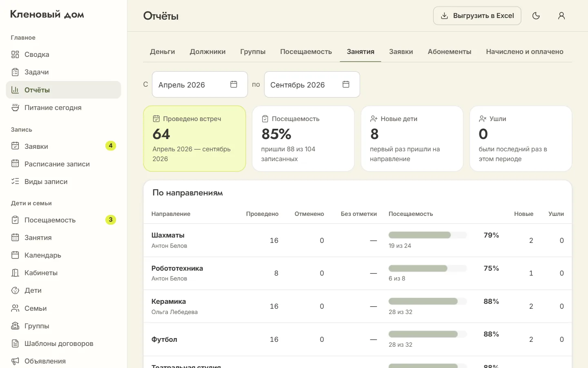
Task: Open the end date picker, Сентябрь 2026
Action: click(312, 85)
